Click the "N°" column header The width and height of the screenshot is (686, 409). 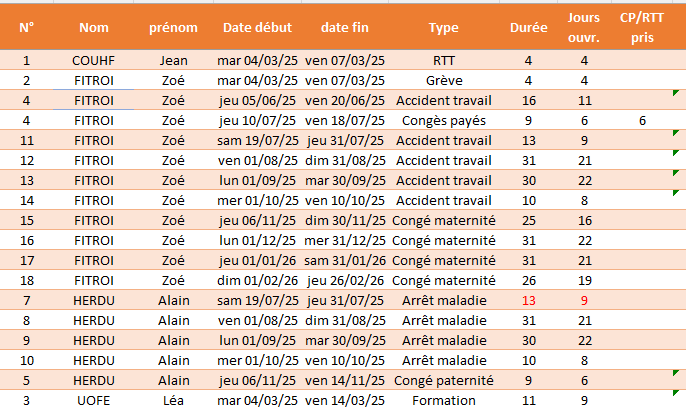(25, 27)
